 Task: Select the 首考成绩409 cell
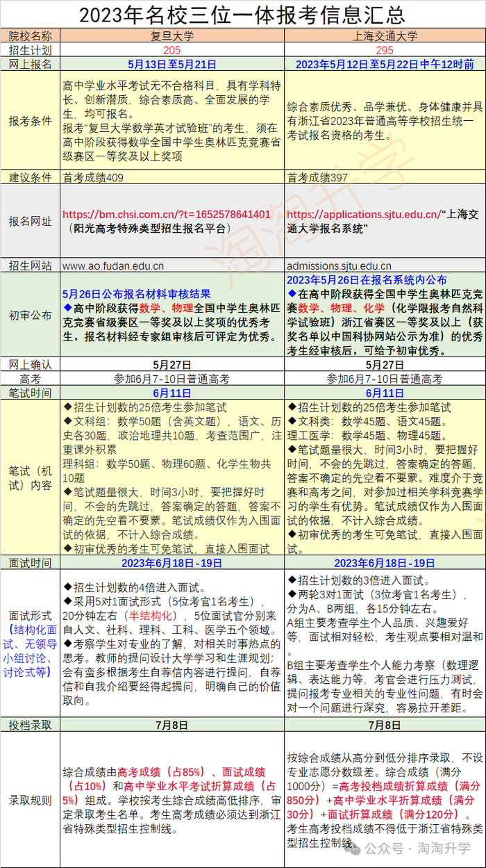(93, 177)
